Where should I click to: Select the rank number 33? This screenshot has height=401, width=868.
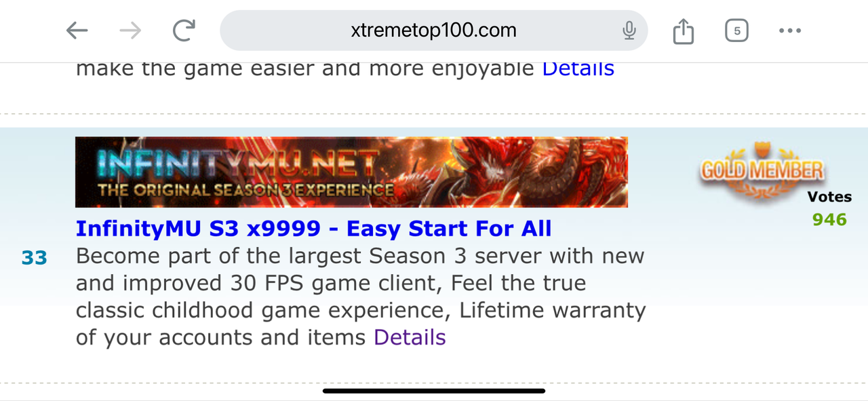35,258
